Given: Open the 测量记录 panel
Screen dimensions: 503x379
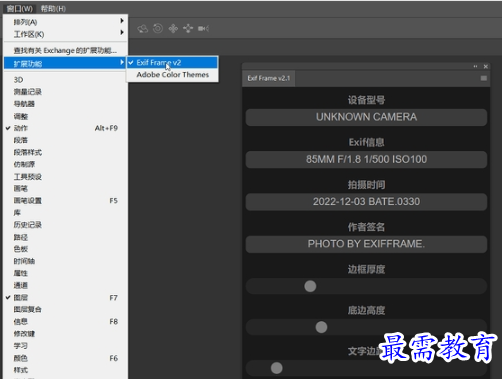Looking at the screenshot, I should (x=66, y=92).
